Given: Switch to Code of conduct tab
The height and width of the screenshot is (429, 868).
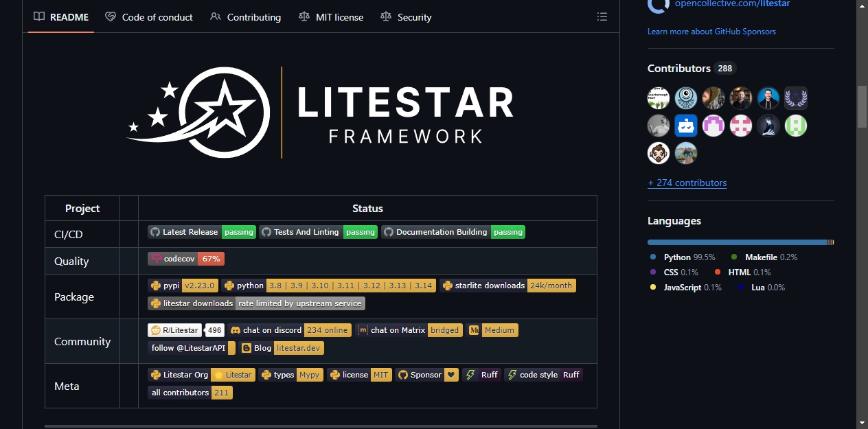Looking at the screenshot, I should pyautogui.click(x=149, y=16).
